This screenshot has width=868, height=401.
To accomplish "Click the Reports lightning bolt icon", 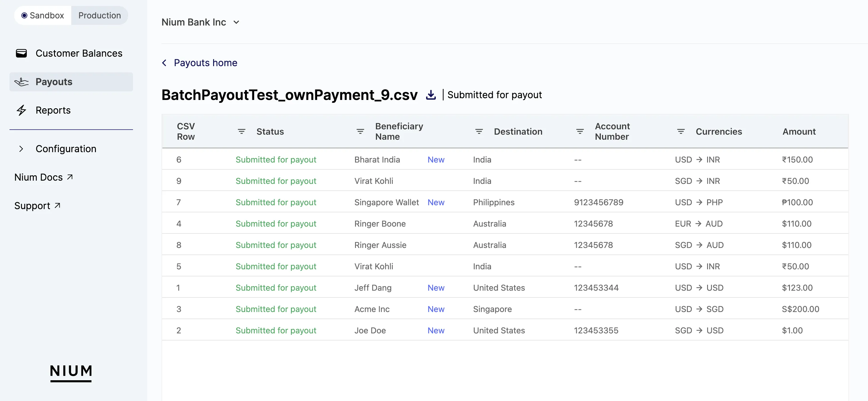I will (22, 110).
